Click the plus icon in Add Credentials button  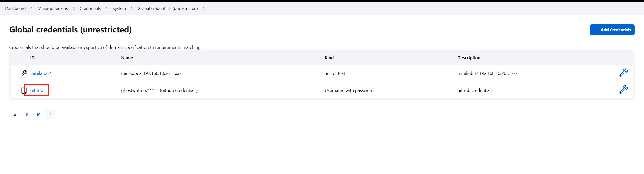point(596,30)
